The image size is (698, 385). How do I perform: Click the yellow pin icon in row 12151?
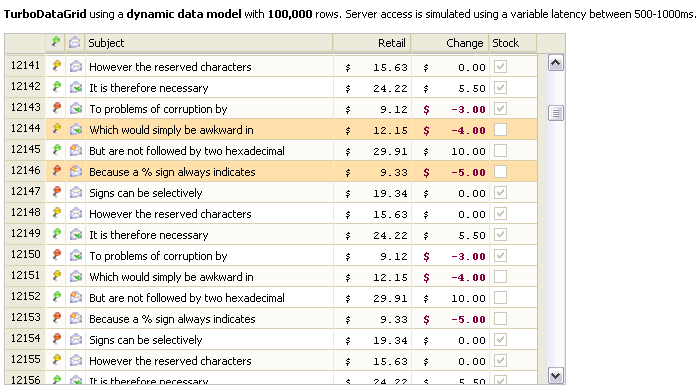coord(56,276)
